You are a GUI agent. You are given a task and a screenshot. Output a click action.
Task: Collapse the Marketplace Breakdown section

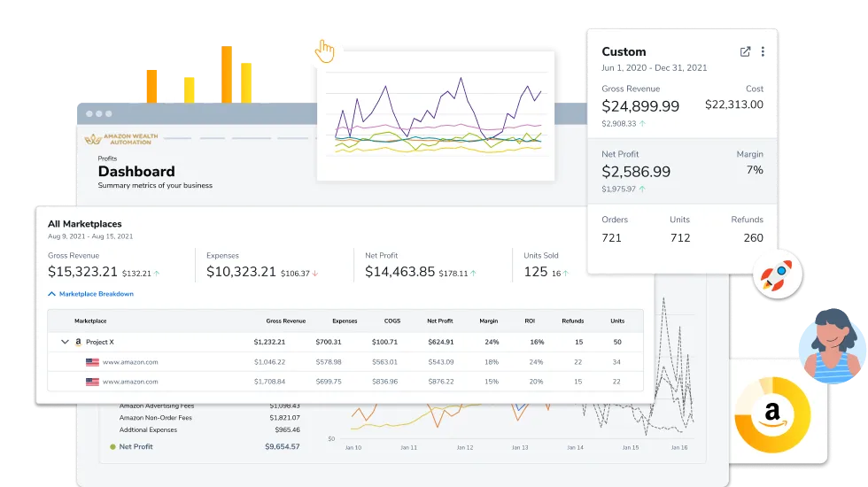tap(51, 294)
